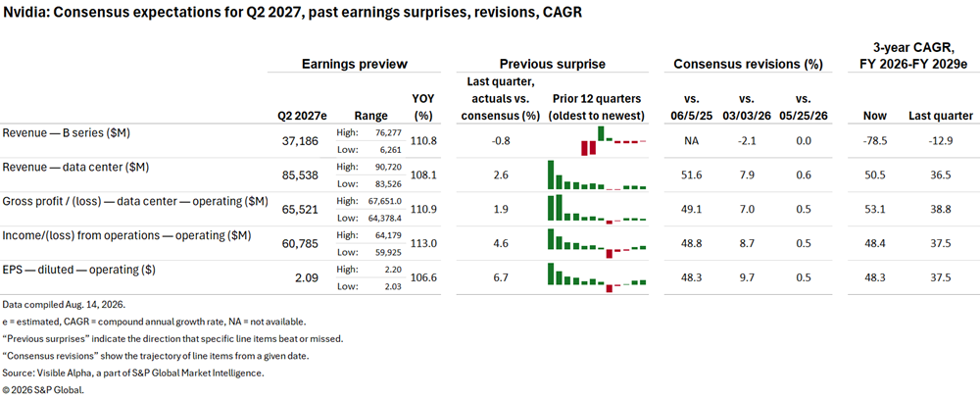
Task: Select the 'Consensus revisions (%)' header
Action: point(748,64)
